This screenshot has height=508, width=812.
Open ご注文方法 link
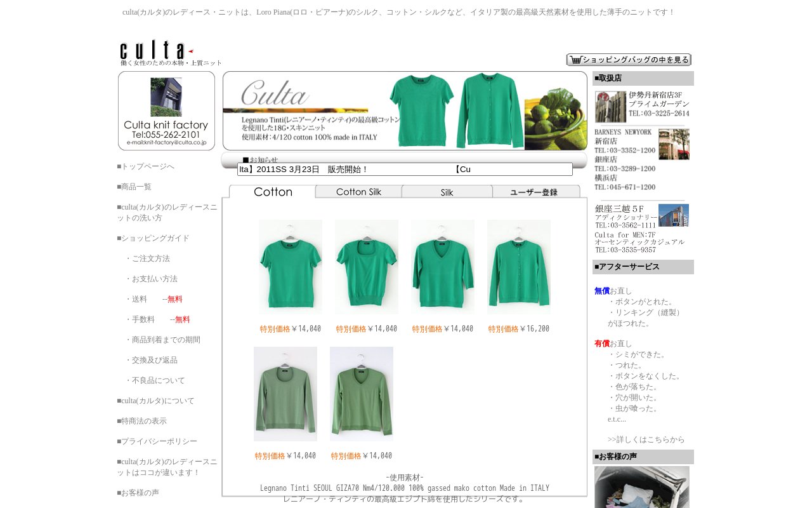coord(147,258)
